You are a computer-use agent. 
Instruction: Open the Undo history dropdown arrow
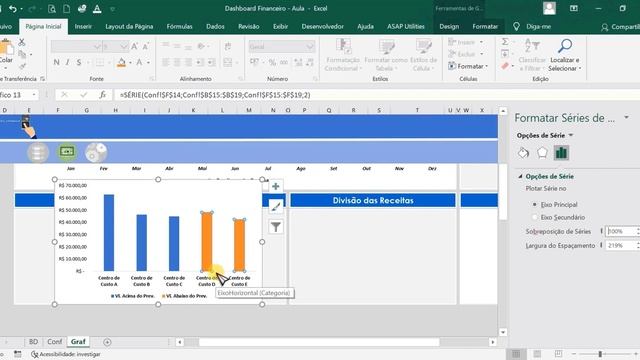coord(21,9)
